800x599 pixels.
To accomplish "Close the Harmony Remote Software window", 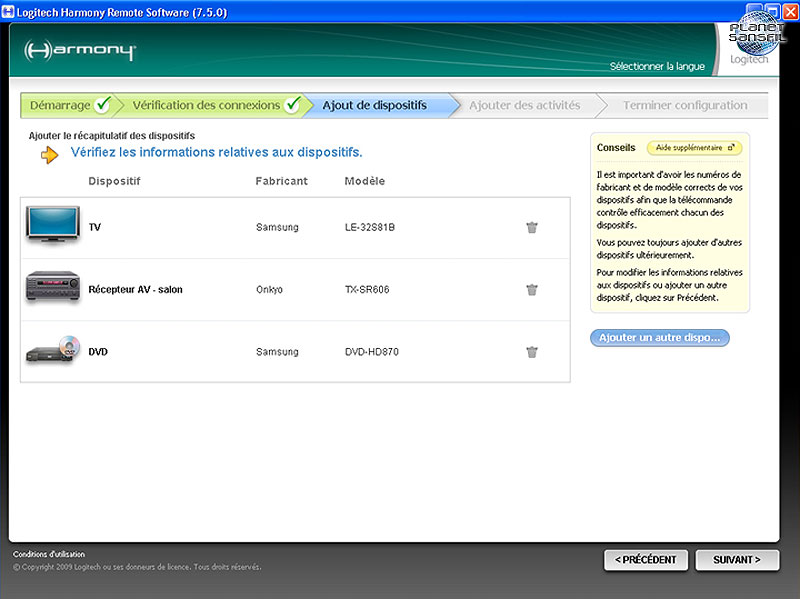I will tap(790, 11).
